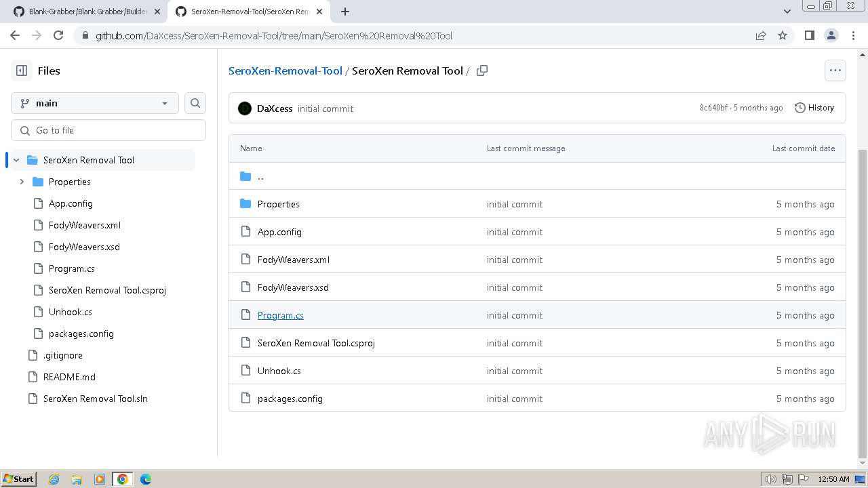
Task: Focus the Go to file field
Action: pyautogui.click(x=108, y=130)
